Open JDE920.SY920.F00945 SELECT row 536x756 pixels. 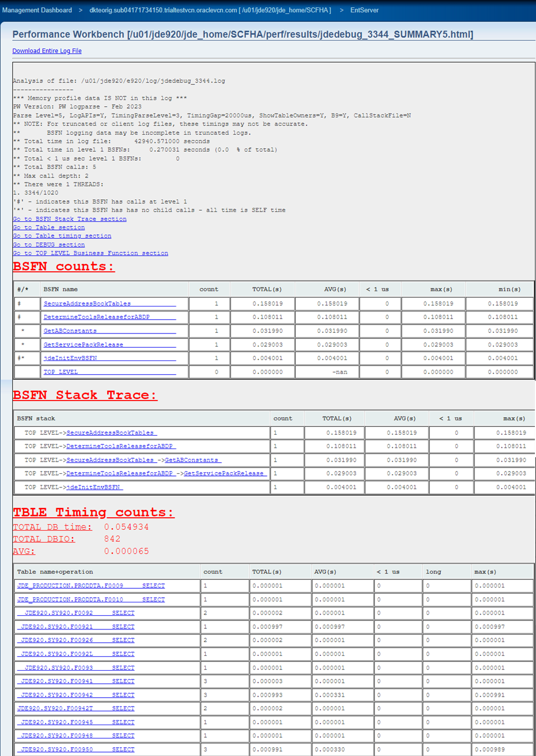click(76, 722)
